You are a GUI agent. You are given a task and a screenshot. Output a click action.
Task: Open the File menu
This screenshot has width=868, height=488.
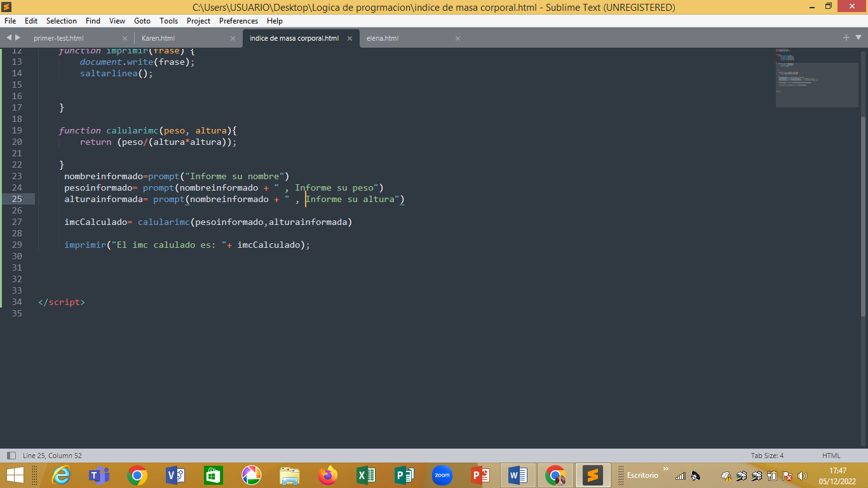[x=10, y=21]
